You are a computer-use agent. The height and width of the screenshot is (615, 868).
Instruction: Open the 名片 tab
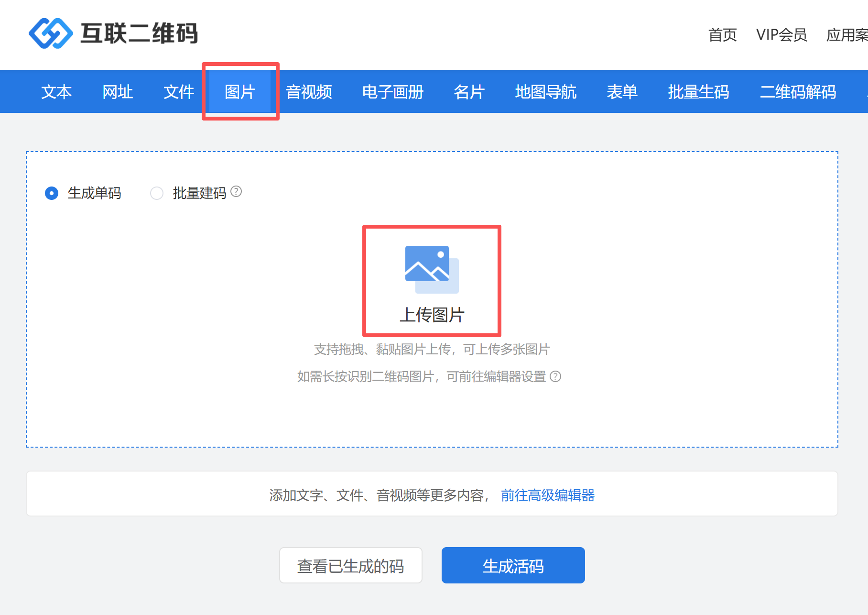coord(469,92)
